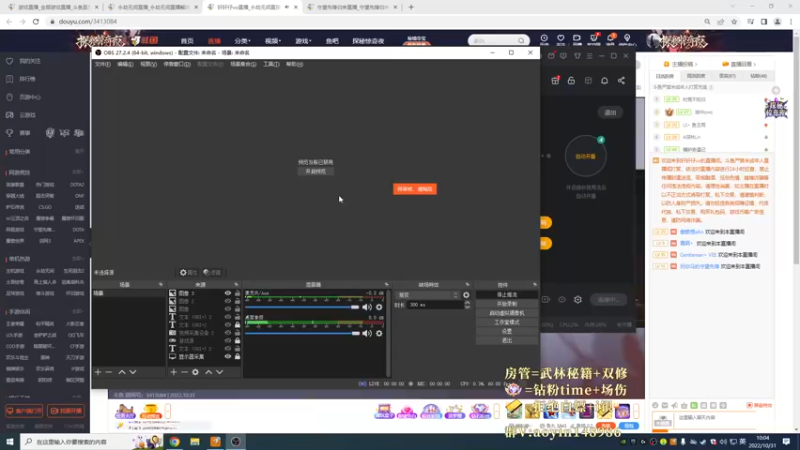
Task: Open the View menu in OBS
Action: click(x=148, y=64)
